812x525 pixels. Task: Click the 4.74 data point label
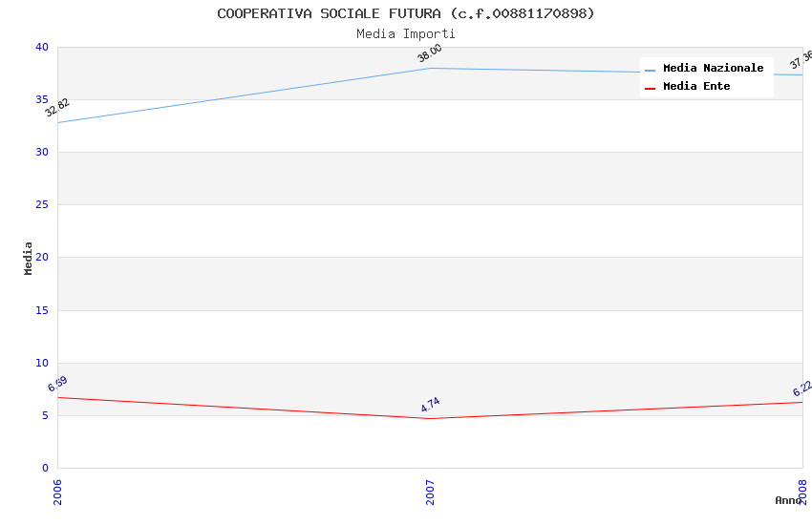click(x=430, y=405)
